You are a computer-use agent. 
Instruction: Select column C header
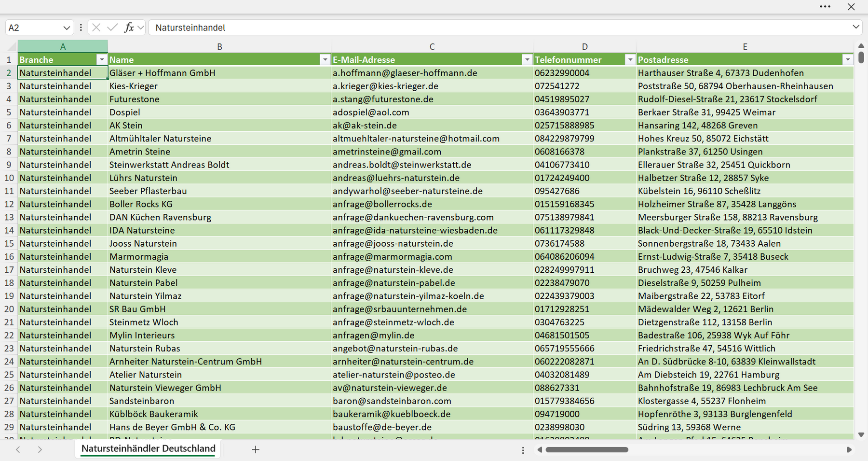pyautogui.click(x=432, y=47)
